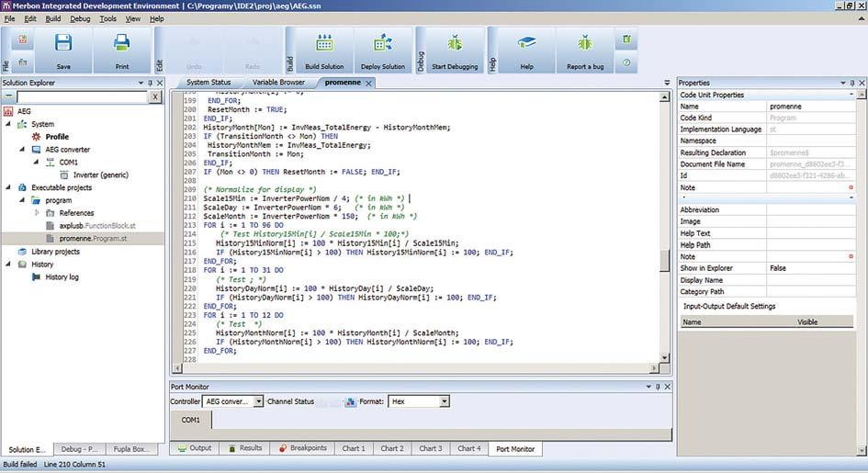Open the Output bottom tab
The image size is (868, 473).
pos(195,448)
